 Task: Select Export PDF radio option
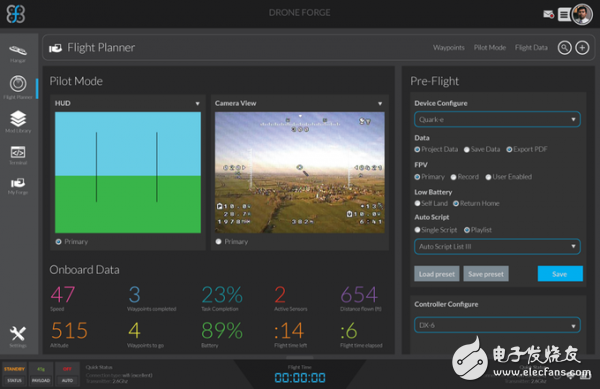pos(509,150)
